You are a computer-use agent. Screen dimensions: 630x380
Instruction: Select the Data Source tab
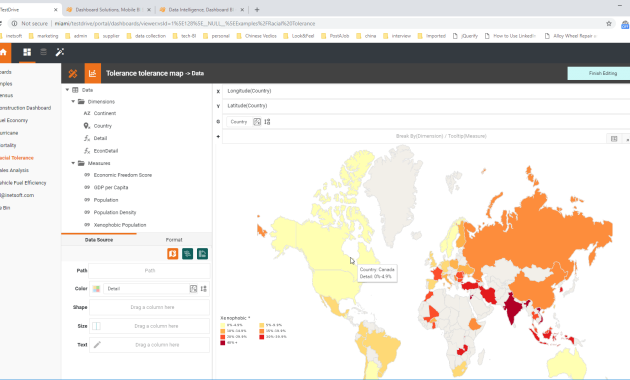pyautogui.click(x=99, y=240)
